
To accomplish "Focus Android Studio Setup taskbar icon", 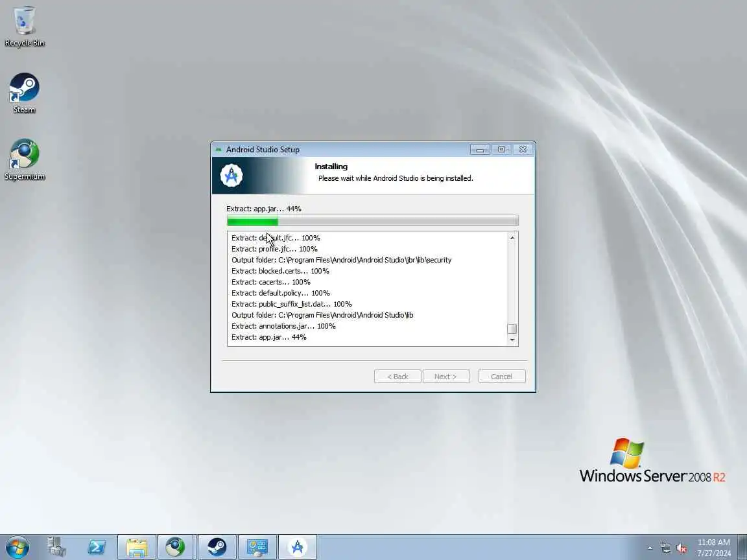I will tap(297, 547).
